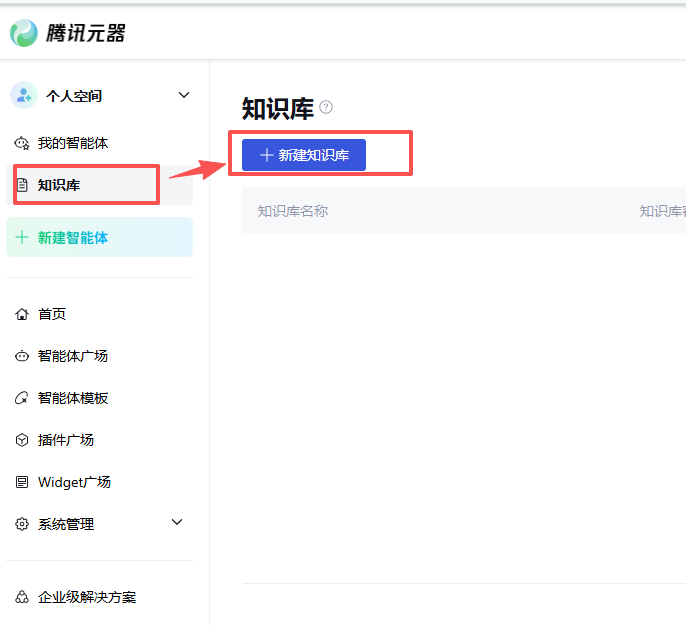The image size is (686, 625).
Task: Click the 智能体广场 bot icon
Action: pos(22,356)
